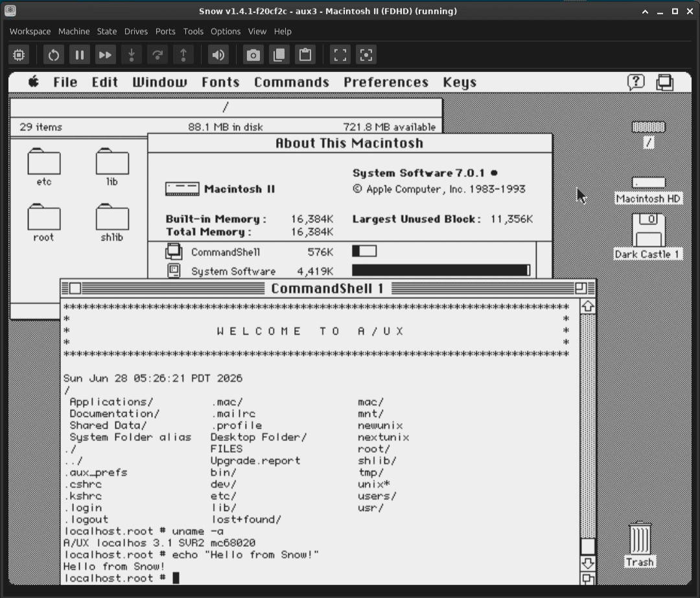Click the About This Macintosh title bar
Image resolution: width=700 pixels, height=598 pixels.
click(349, 143)
